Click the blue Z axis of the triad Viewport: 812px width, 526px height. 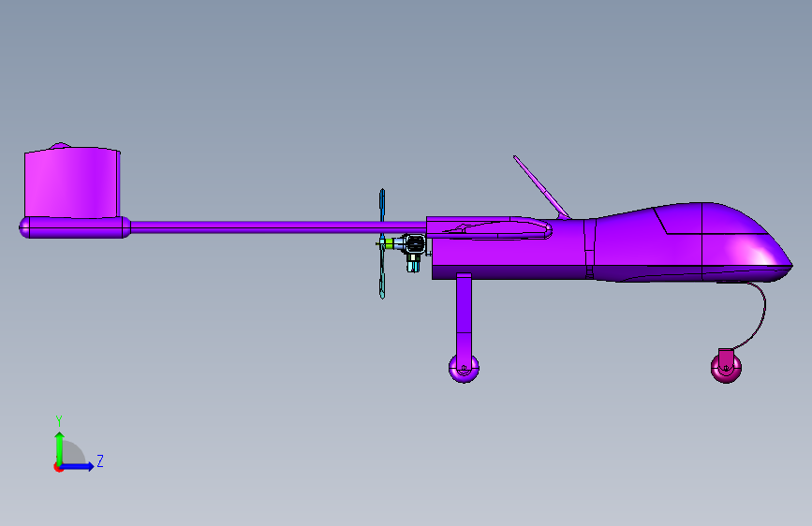78,466
